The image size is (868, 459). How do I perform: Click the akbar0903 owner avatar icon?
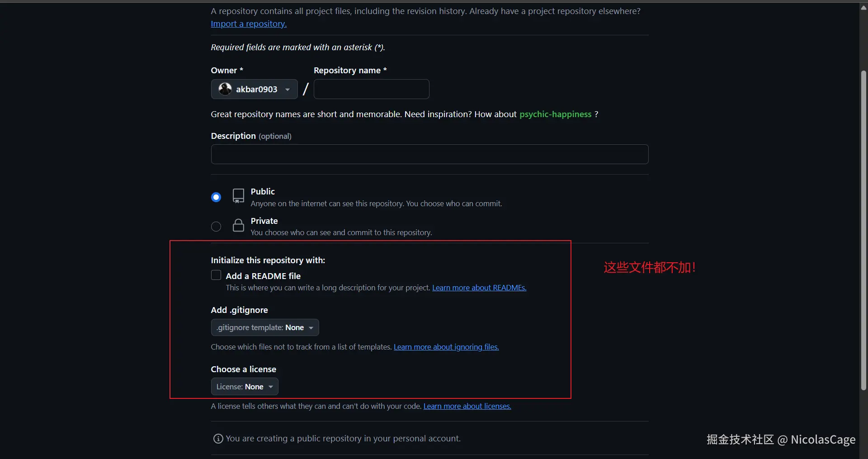coord(225,89)
